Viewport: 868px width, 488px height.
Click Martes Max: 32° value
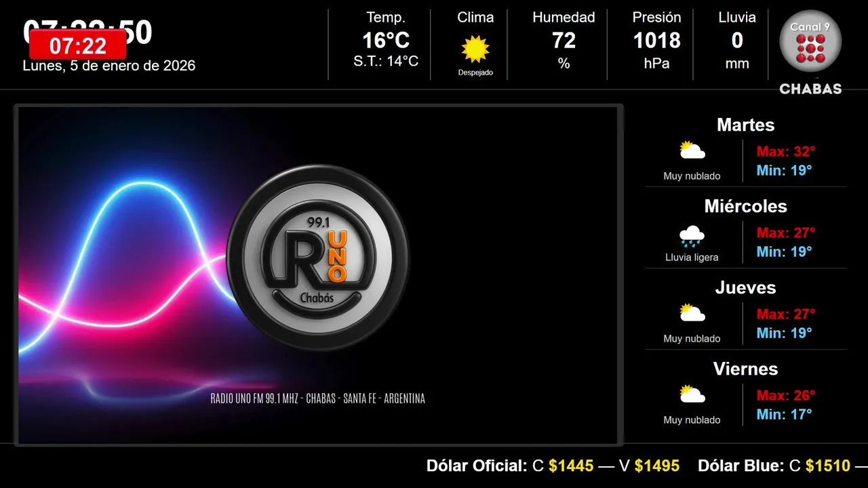point(786,151)
